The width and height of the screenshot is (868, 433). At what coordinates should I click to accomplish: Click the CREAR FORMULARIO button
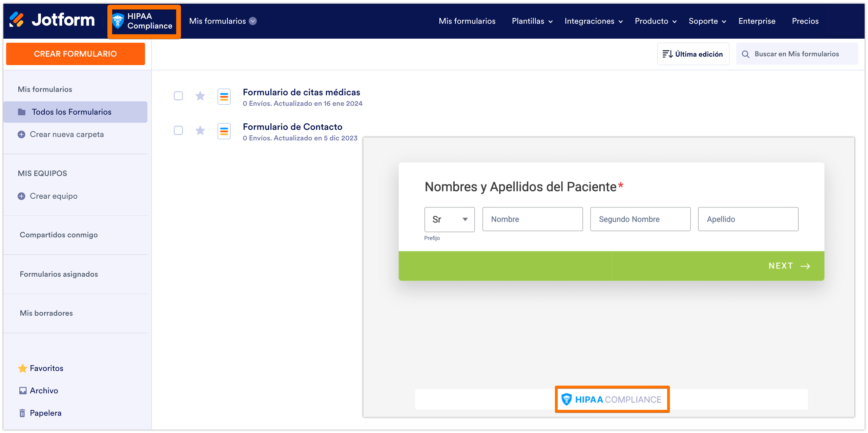click(75, 54)
